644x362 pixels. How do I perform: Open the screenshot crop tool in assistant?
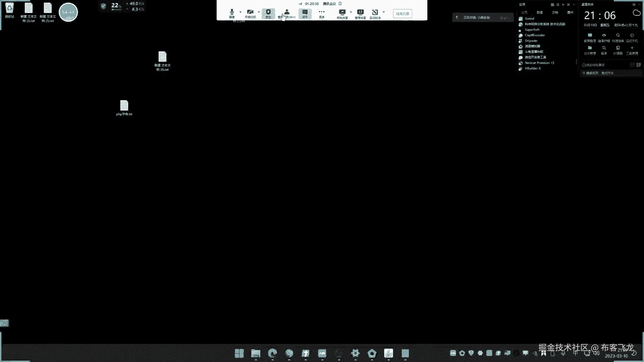coord(604,48)
